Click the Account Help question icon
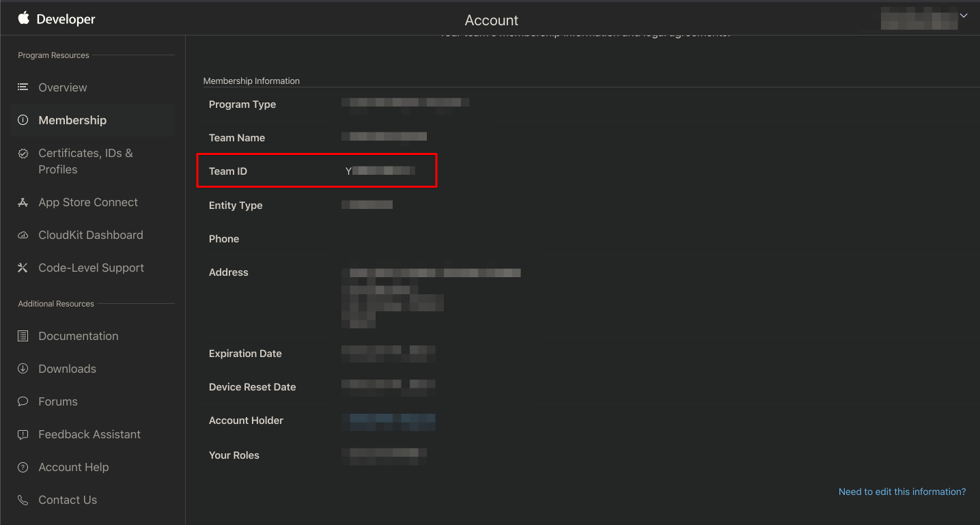This screenshot has width=980, height=525. point(23,468)
